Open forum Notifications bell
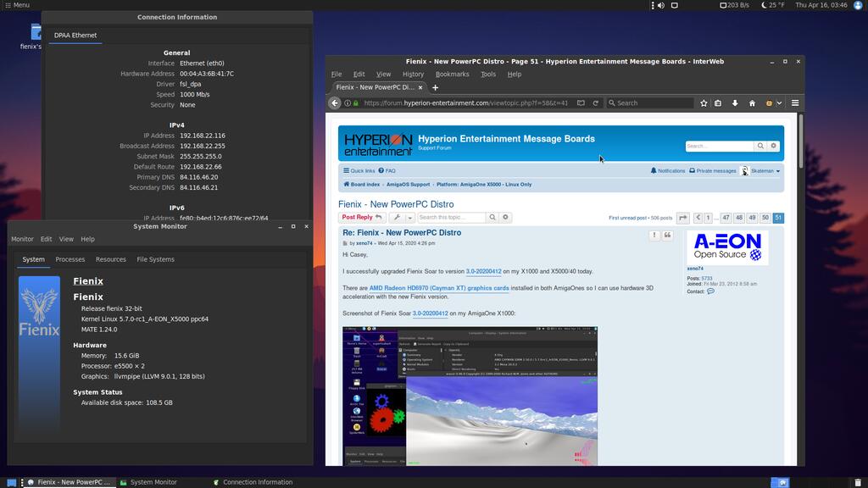The width and height of the screenshot is (868, 488). pyautogui.click(x=668, y=171)
